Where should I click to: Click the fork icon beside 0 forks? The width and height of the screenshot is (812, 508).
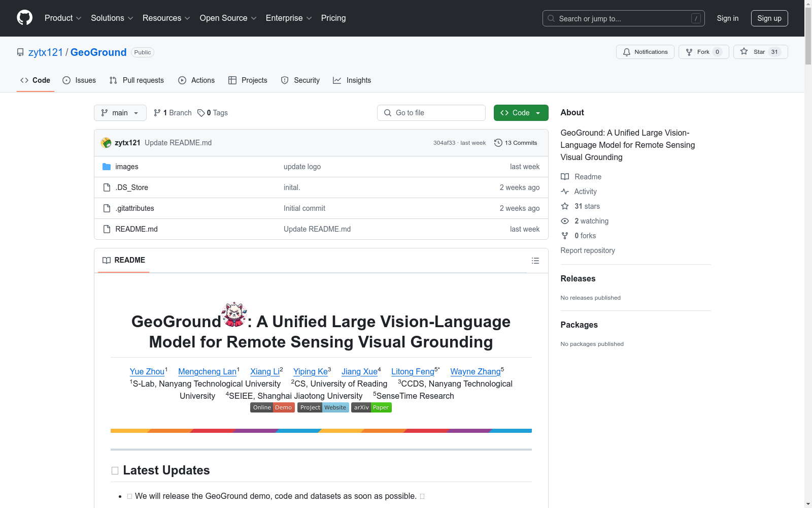[x=565, y=236]
